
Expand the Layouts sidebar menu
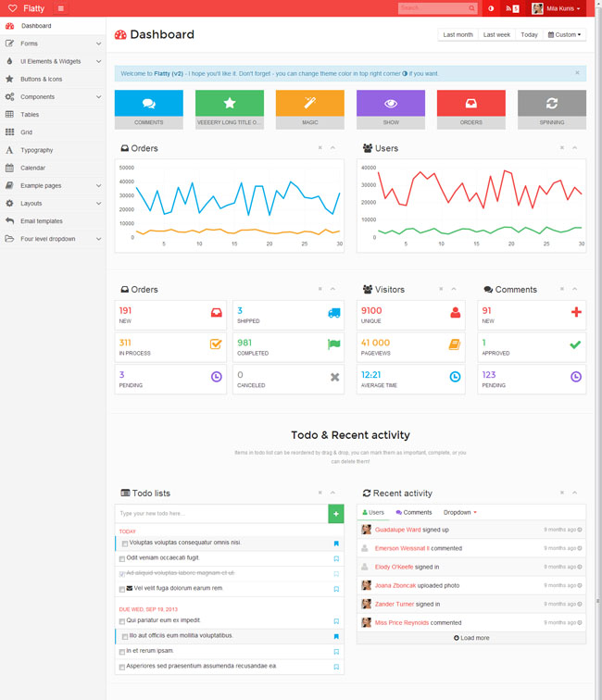[x=53, y=203]
